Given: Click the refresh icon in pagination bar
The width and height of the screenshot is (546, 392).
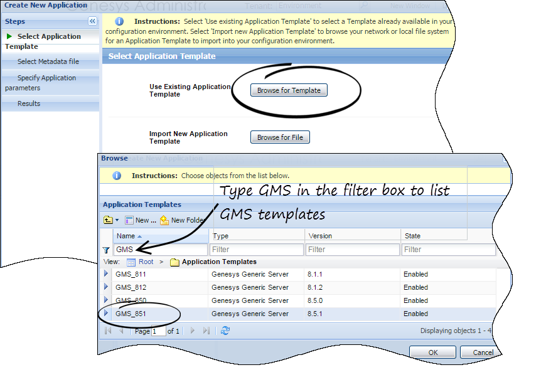Looking at the screenshot, I should point(225,331).
